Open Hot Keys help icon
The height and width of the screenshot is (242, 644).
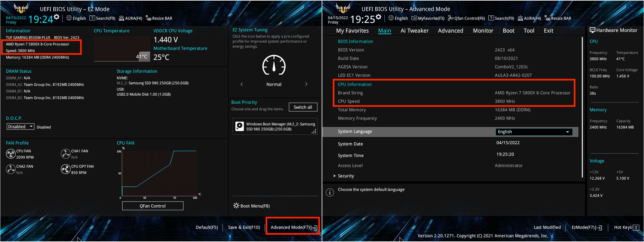(x=636, y=228)
